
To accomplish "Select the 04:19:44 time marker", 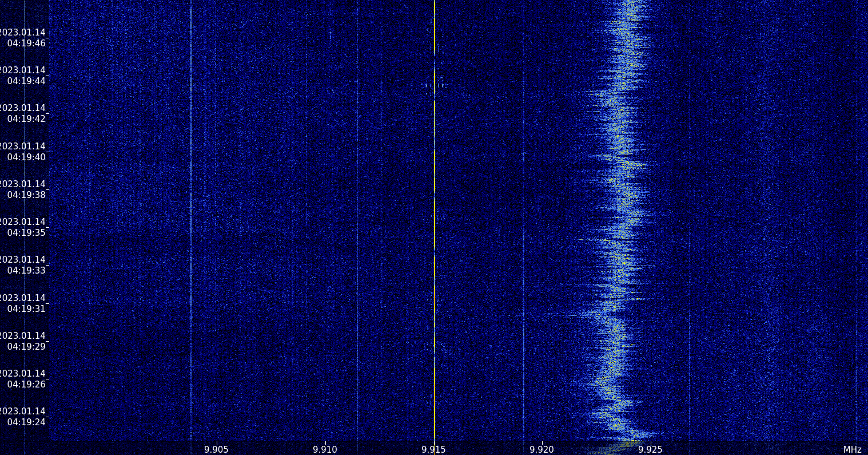I will 26,81.
